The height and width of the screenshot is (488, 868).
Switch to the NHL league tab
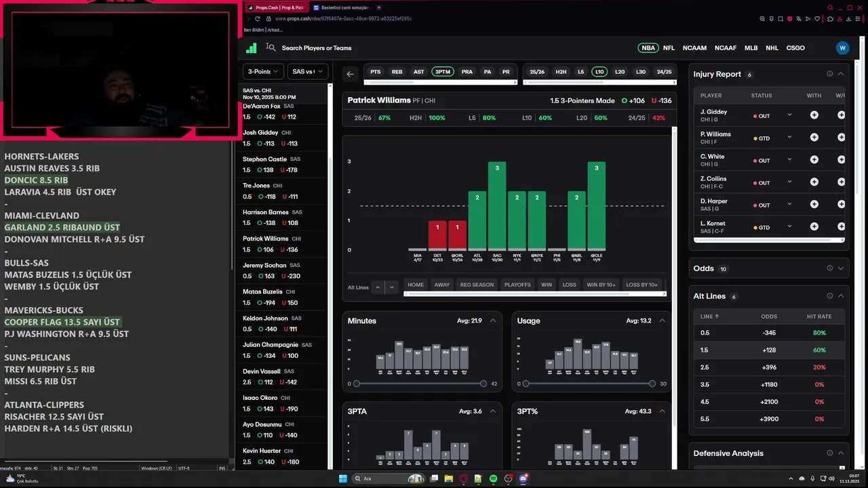[x=772, y=48]
